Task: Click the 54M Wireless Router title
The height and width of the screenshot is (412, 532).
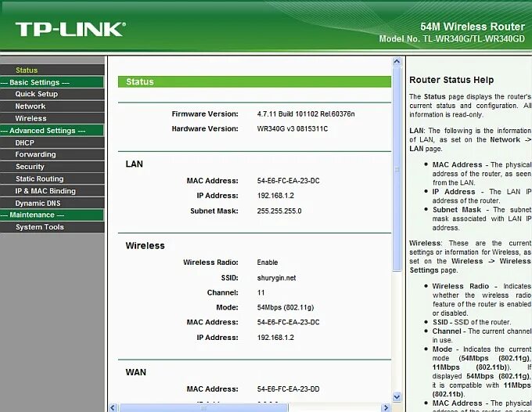Action: coord(473,27)
